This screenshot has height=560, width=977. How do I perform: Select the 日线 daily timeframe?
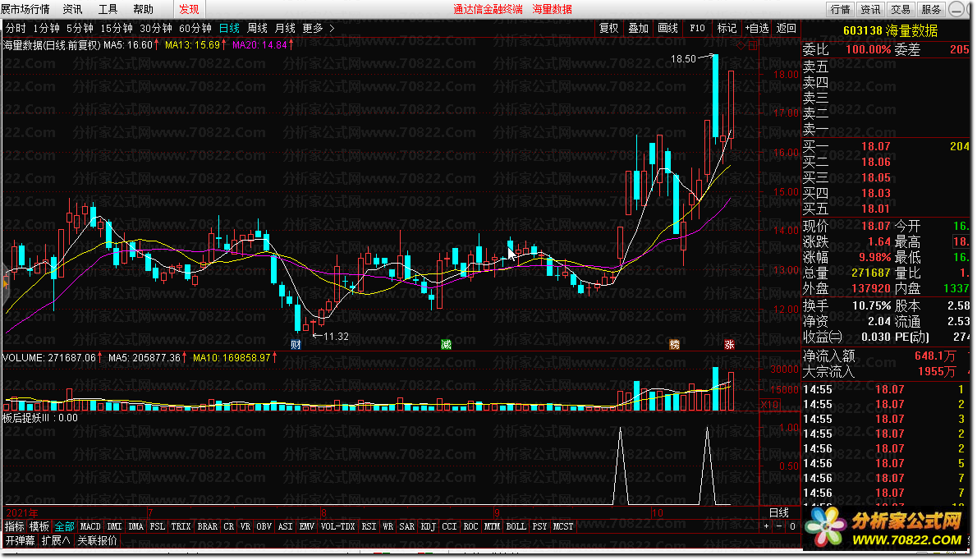click(x=229, y=28)
